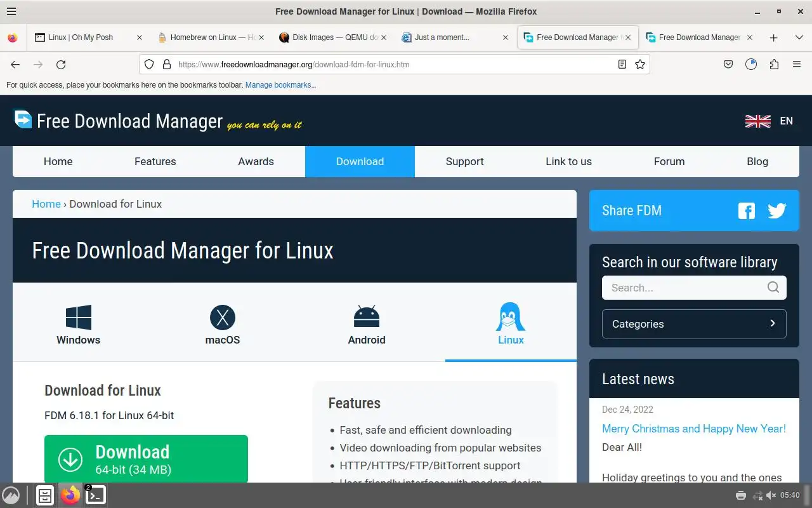This screenshot has width=812, height=508.
Task: Open the terminal from taskbar
Action: [x=95, y=495]
